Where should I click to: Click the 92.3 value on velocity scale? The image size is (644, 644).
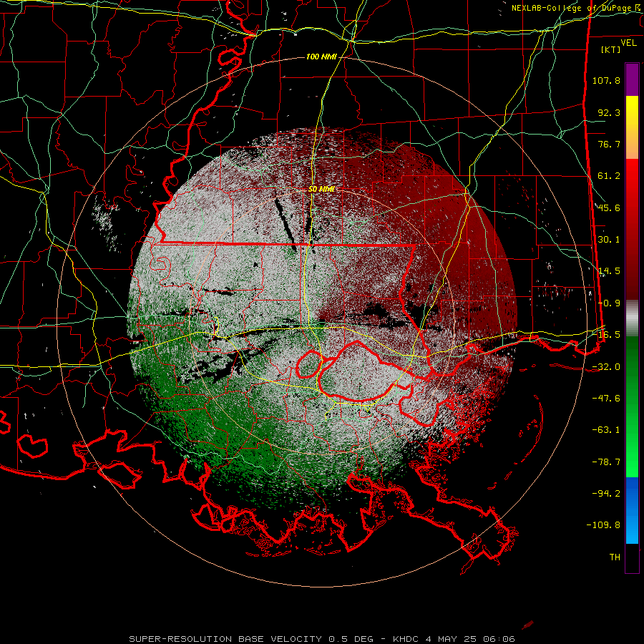pos(609,112)
